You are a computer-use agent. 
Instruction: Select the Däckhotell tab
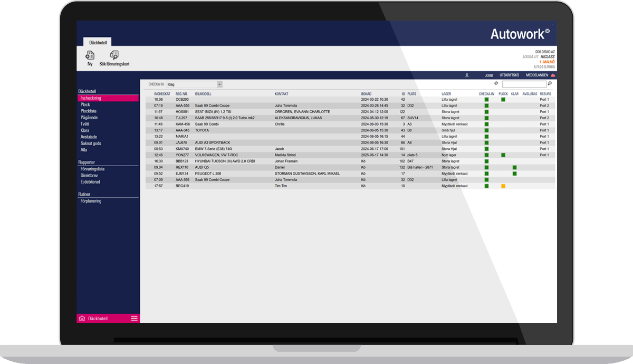[98, 42]
